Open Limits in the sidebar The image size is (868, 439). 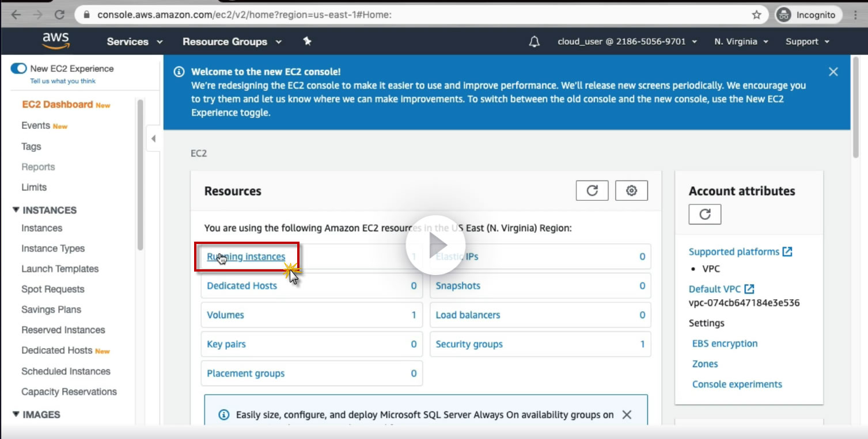[34, 187]
